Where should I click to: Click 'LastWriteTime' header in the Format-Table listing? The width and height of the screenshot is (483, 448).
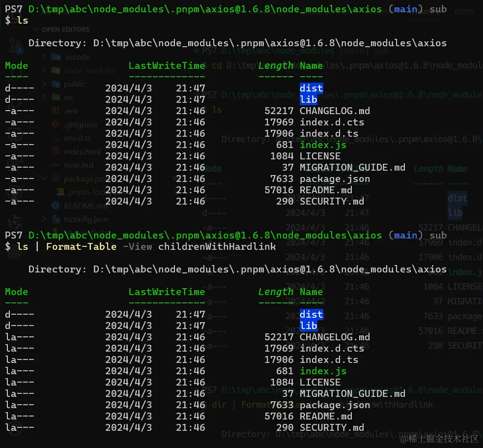pos(167,292)
